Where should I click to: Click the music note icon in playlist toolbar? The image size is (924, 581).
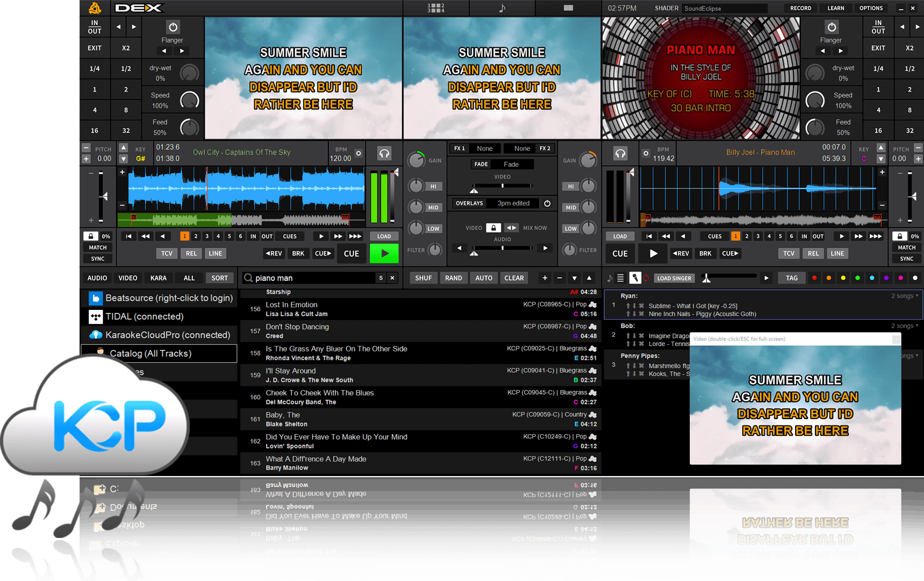610,278
